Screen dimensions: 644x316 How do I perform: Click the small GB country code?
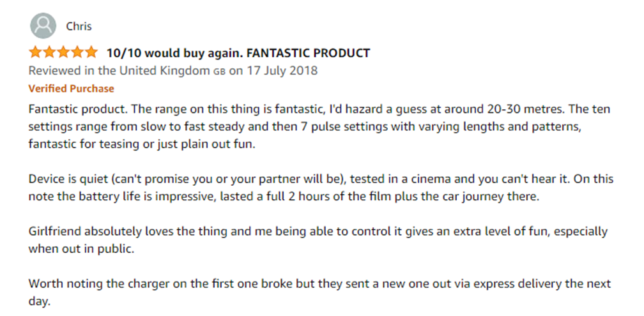pos(220,71)
